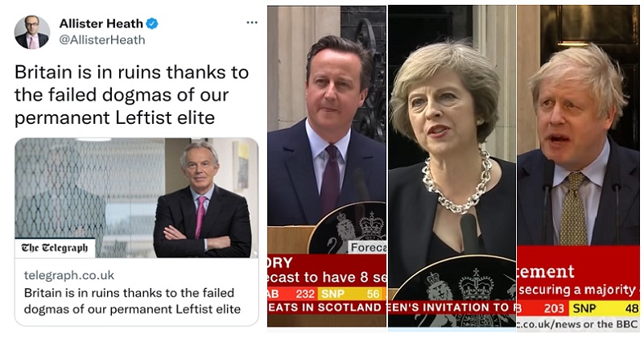Screen dimensions: 644x338
Task: Select the yellow SNP 56 score box
Action: (x=351, y=294)
